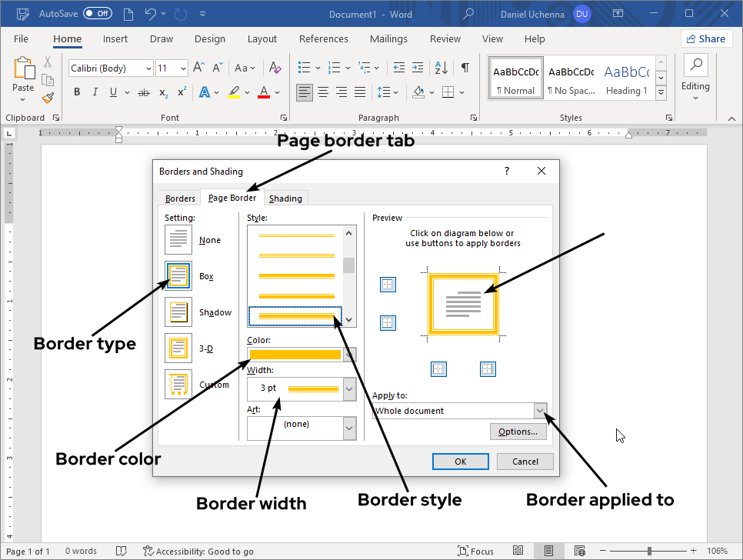
Task: Expand the Art dropdown
Action: click(348, 428)
